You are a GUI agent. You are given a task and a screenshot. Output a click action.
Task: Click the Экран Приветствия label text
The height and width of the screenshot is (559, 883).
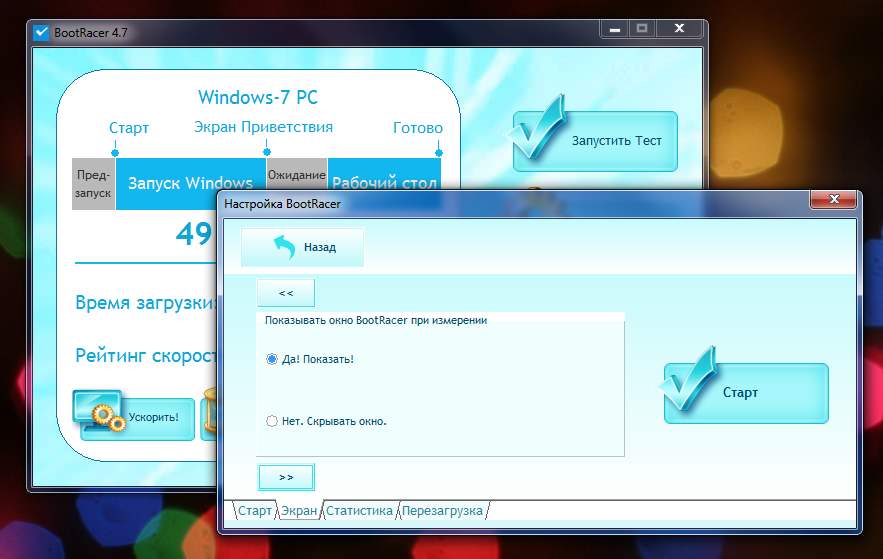point(264,127)
